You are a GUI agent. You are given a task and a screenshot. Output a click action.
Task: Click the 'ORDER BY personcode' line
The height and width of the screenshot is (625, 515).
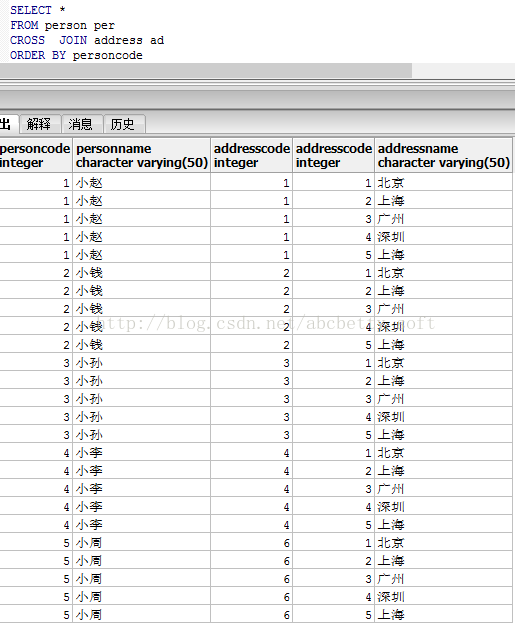point(76,55)
